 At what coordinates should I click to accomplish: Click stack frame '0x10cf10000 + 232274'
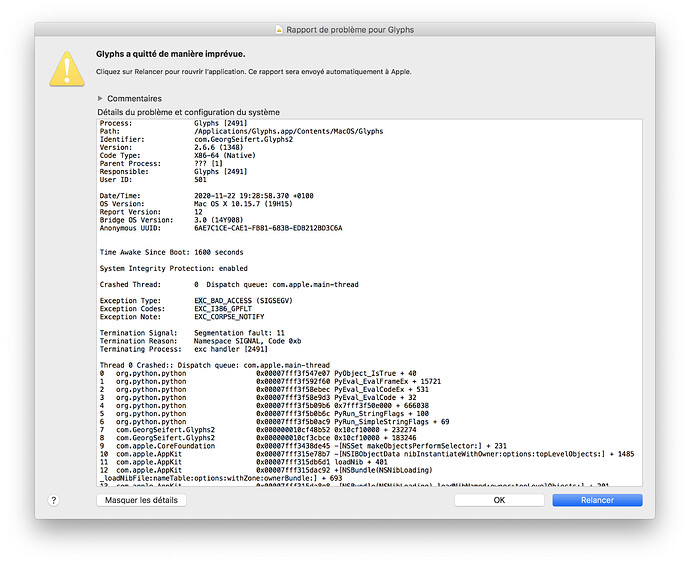coord(375,430)
